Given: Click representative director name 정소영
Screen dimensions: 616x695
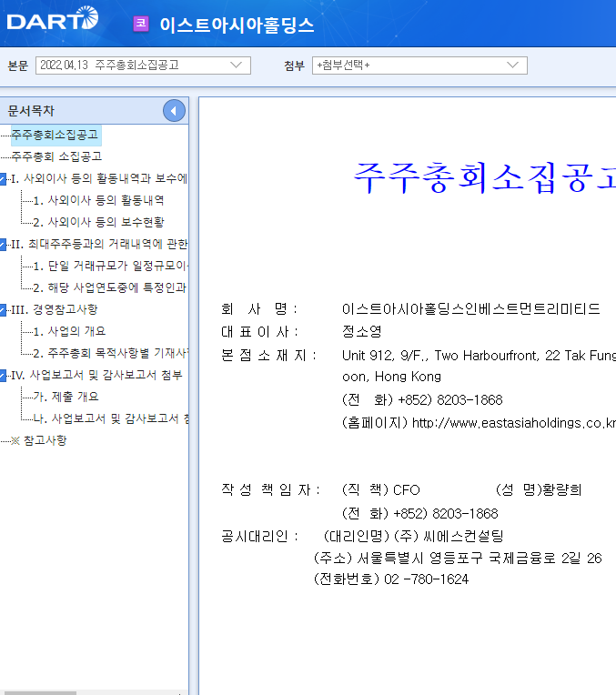Looking at the screenshot, I should click(361, 331).
